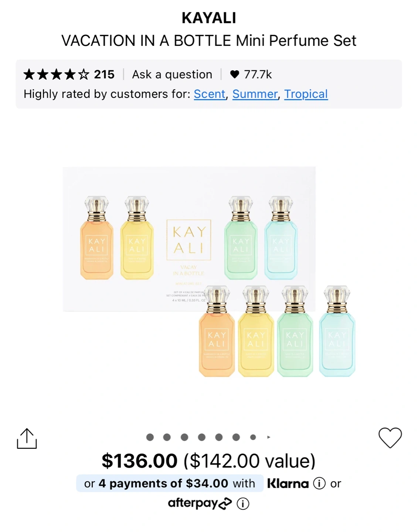
Task: Open the Tropical review link
Action: 306,94
